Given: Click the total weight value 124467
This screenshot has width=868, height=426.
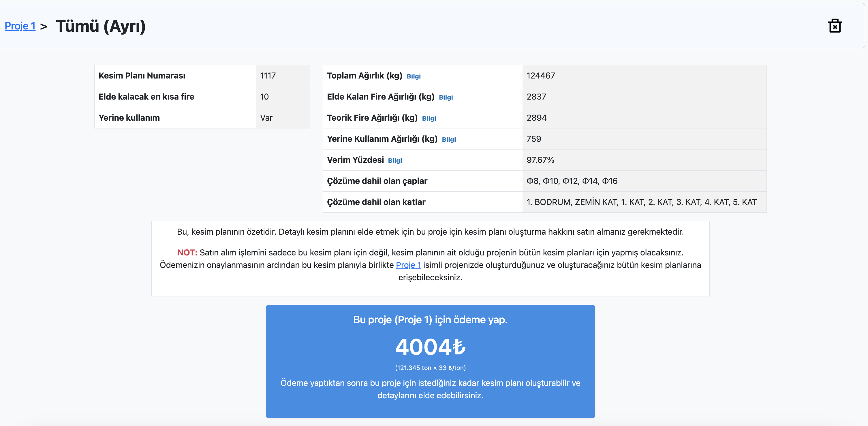Looking at the screenshot, I should click(540, 76).
